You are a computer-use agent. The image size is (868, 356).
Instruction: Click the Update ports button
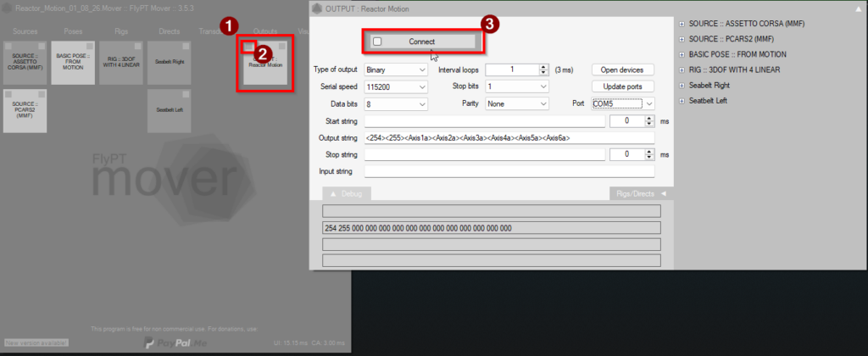pos(623,87)
